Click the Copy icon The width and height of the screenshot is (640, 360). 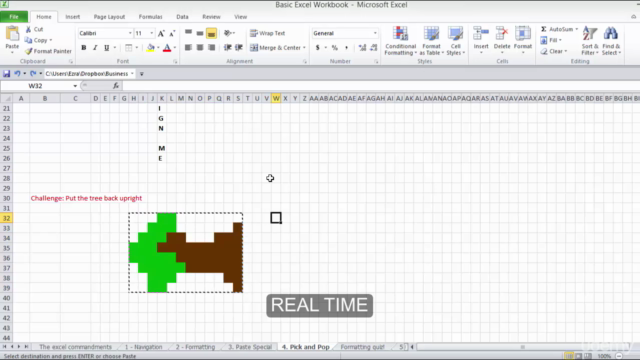click(x=28, y=40)
